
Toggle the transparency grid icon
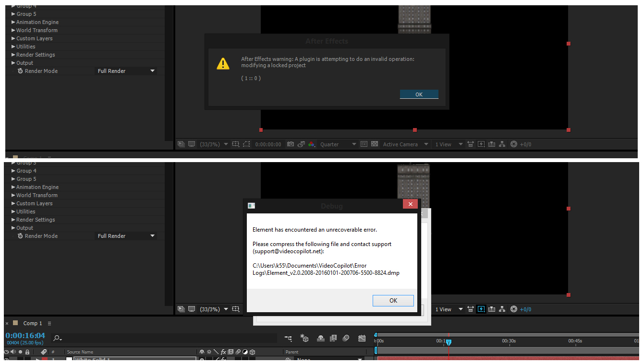[x=375, y=144]
